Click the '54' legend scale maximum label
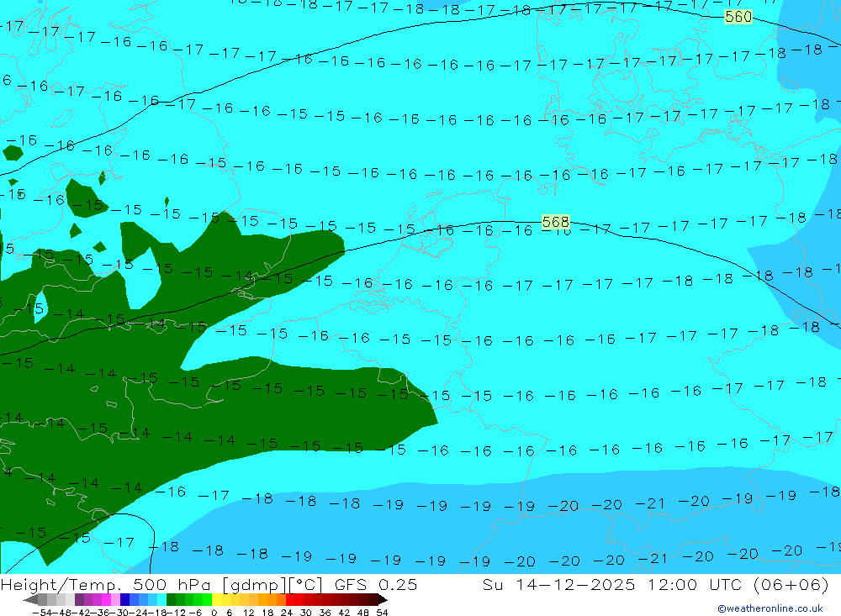The width and height of the screenshot is (841, 616). pos(382,613)
